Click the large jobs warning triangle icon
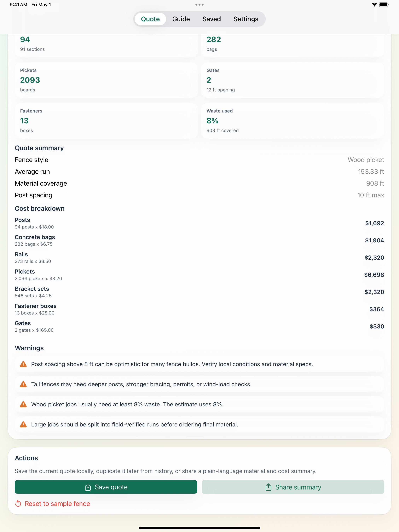Viewport: 399px width, 532px height. [x=23, y=424]
